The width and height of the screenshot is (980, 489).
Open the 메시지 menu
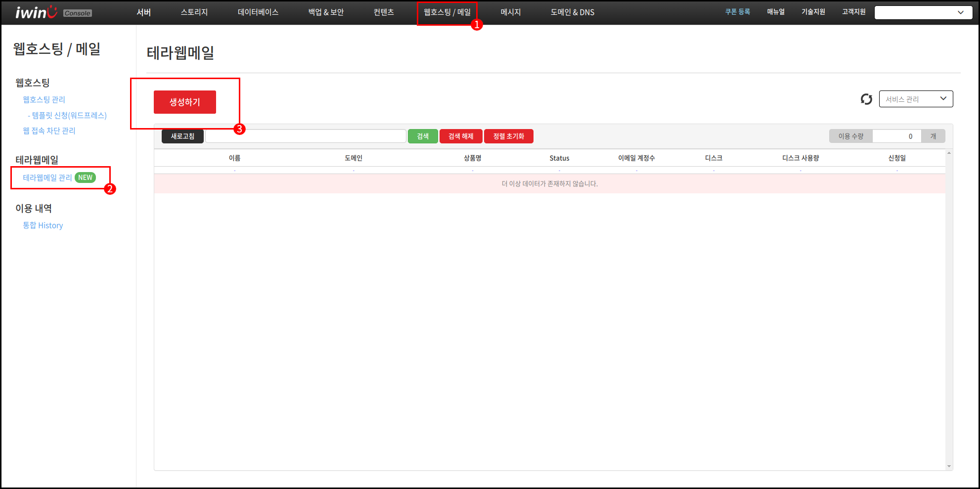click(x=511, y=12)
